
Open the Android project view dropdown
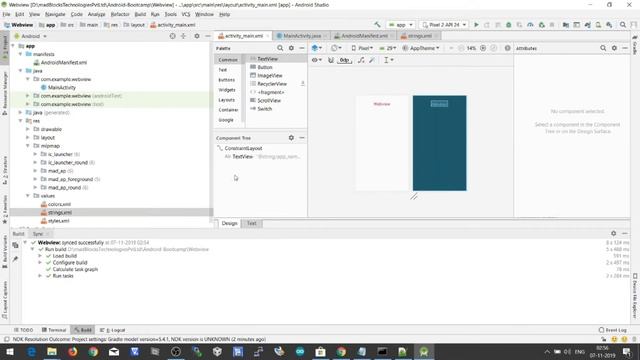coord(31,36)
